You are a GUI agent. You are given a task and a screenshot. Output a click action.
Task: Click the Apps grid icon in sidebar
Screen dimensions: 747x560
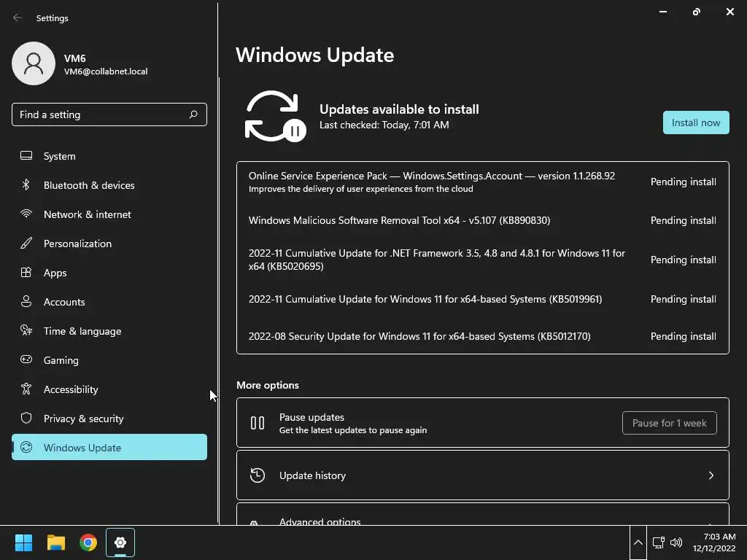(26, 273)
